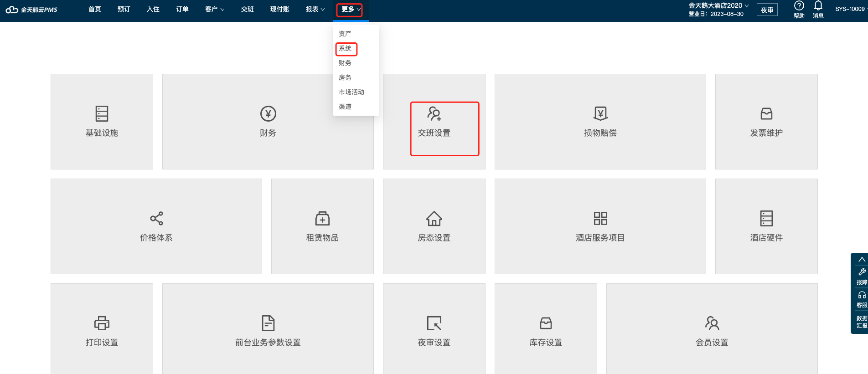Open the 损物赔偿 tile icon
This screenshot has width=868, height=374.
[600, 113]
